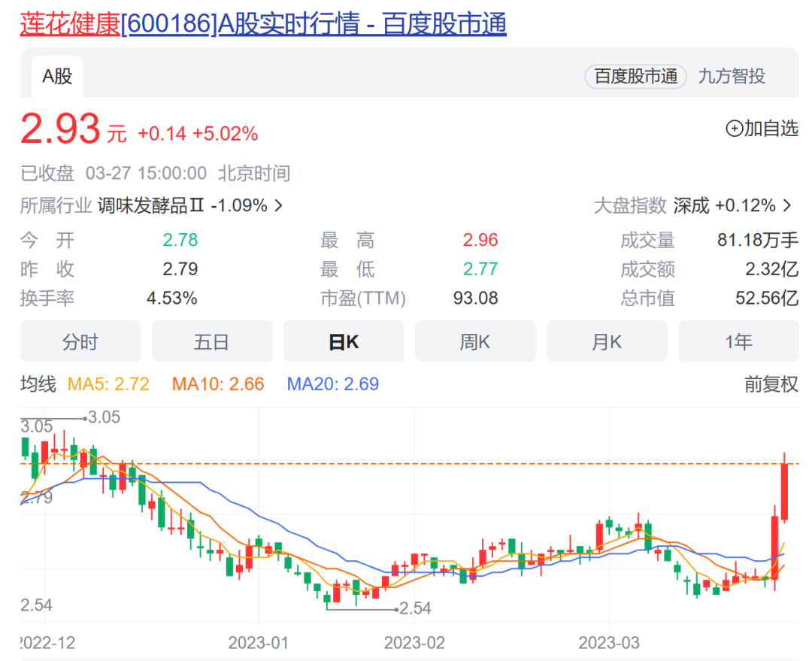
Task: Click the 总市值 value 52.56亿
Action: [767, 299]
